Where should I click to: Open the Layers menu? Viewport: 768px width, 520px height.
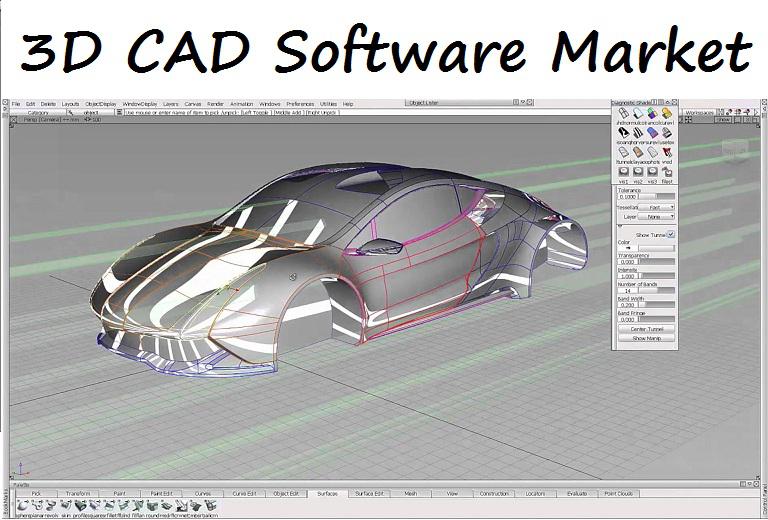point(170,104)
